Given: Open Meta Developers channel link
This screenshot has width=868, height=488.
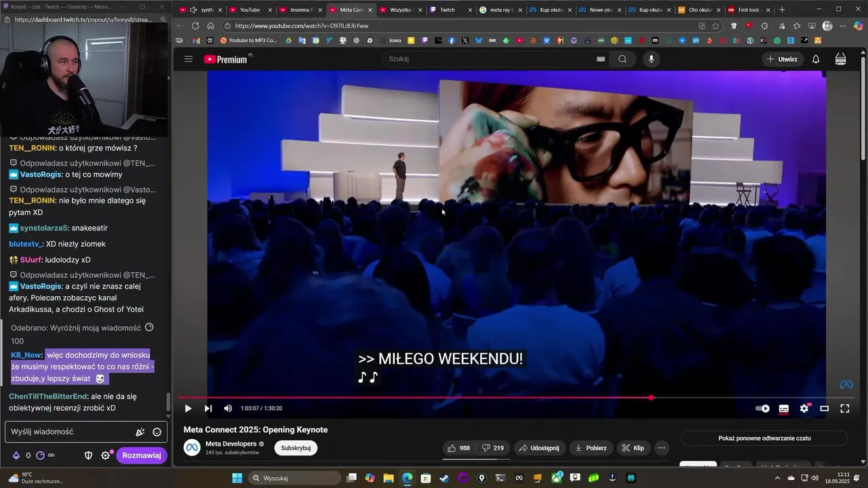Looking at the screenshot, I should (231, 444).
